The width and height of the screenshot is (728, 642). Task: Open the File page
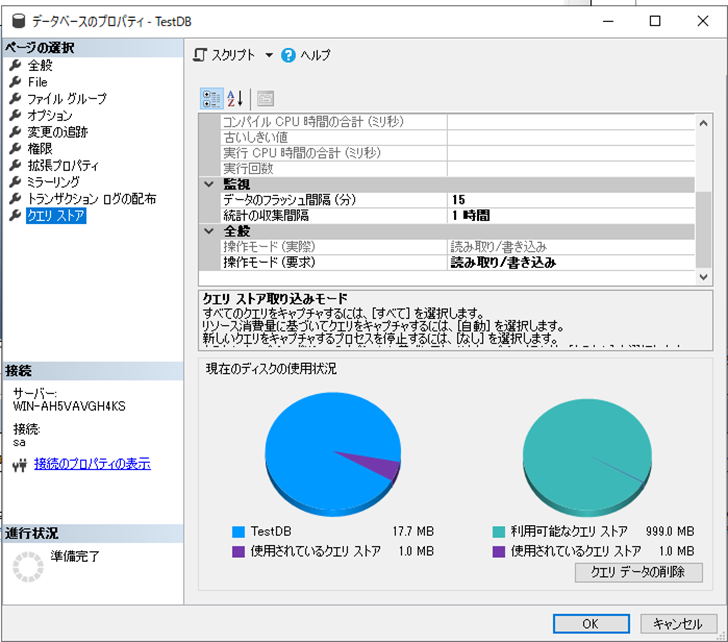click(x=37, y=82)
